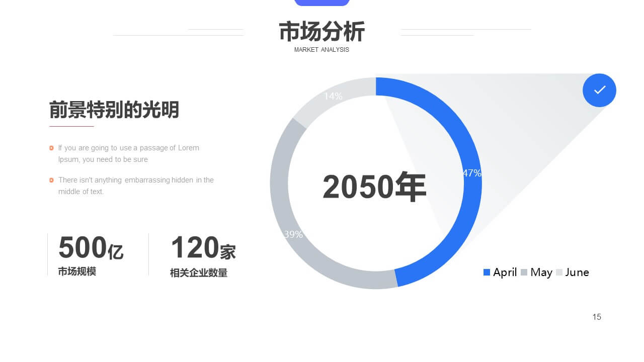Click the orange bullet beside 'There isn't anything'
644x362 pixels.
(x=51, y=180)
